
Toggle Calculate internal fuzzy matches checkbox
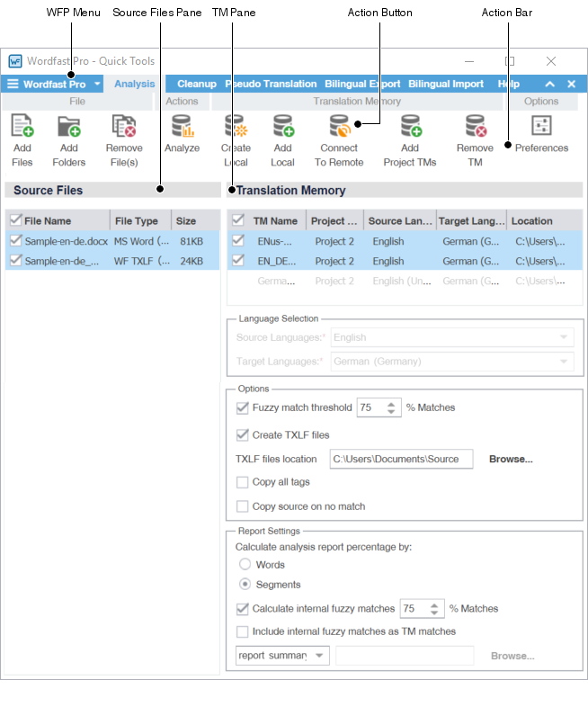[x=243, y=609]
